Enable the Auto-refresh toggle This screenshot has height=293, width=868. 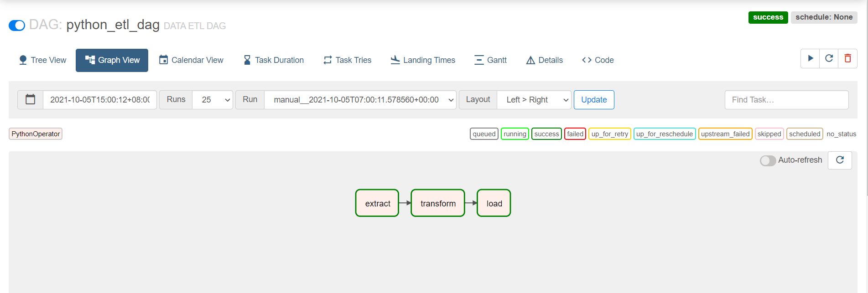(768, 160)
